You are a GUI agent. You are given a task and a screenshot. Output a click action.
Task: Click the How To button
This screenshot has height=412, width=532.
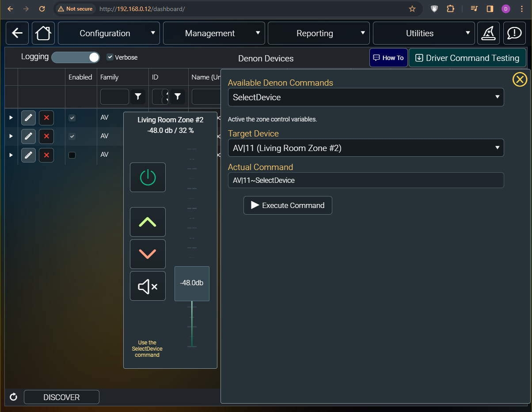tap(388, 58)
